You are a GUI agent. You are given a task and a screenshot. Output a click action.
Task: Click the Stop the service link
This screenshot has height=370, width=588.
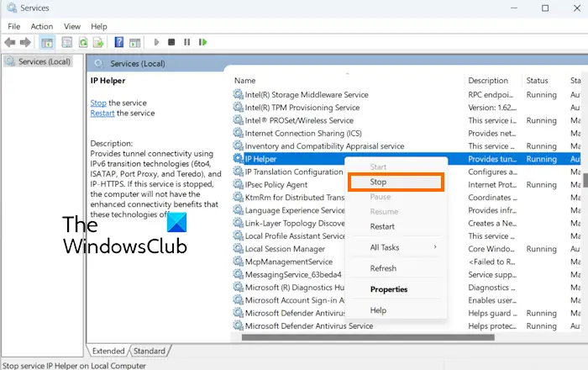[x=98, y=103]
